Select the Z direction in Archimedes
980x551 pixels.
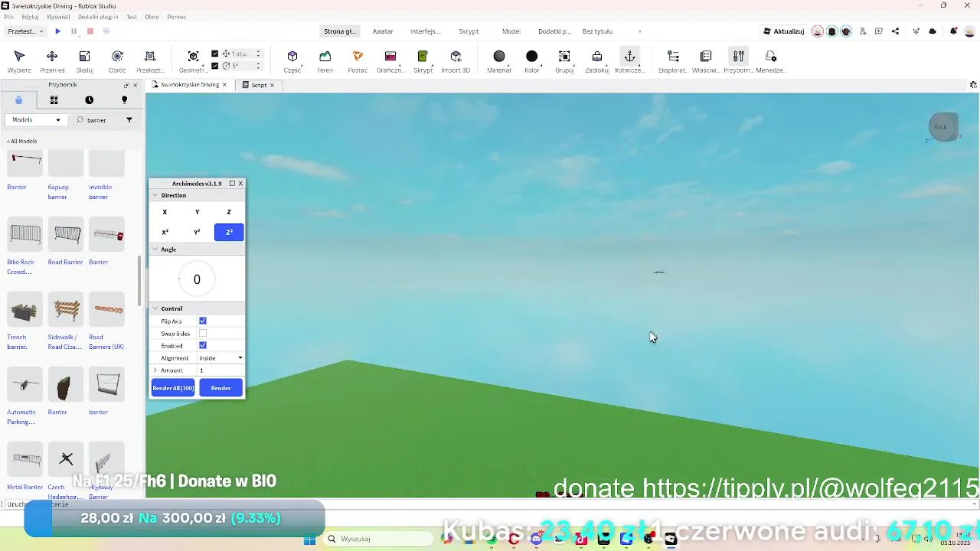click(229, 212)
